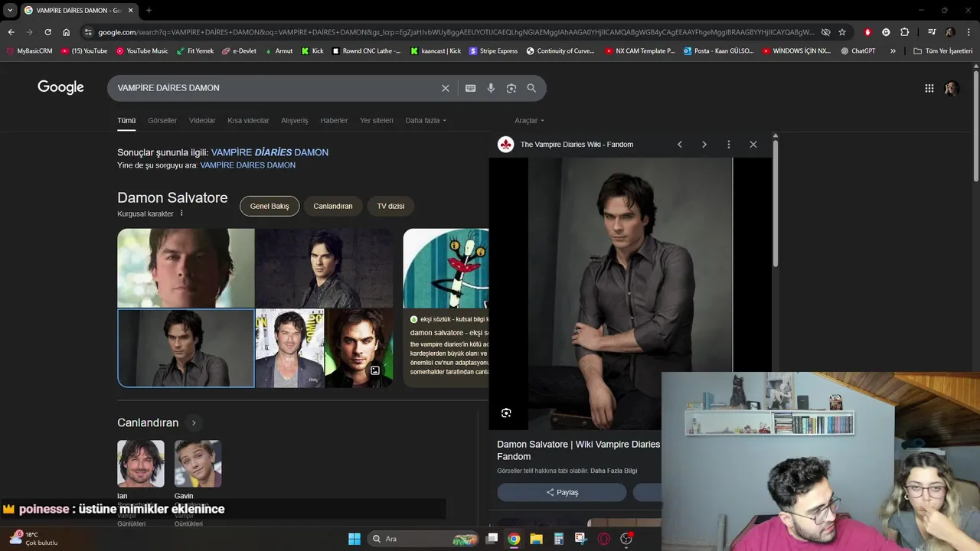The width and height of the screenshot is (980, 551).
Task: Show more bookmarks chevron
Action: coord(893,51)
